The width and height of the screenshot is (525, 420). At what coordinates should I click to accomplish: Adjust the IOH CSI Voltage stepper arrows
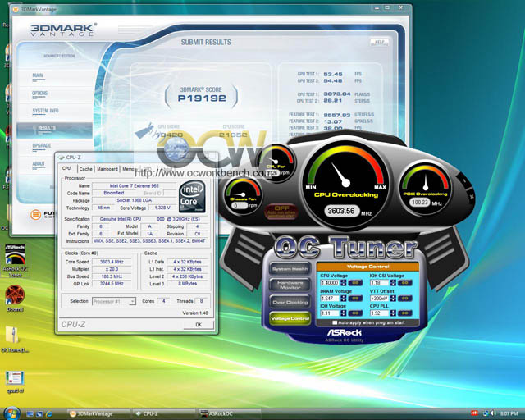tap(393, 283)
